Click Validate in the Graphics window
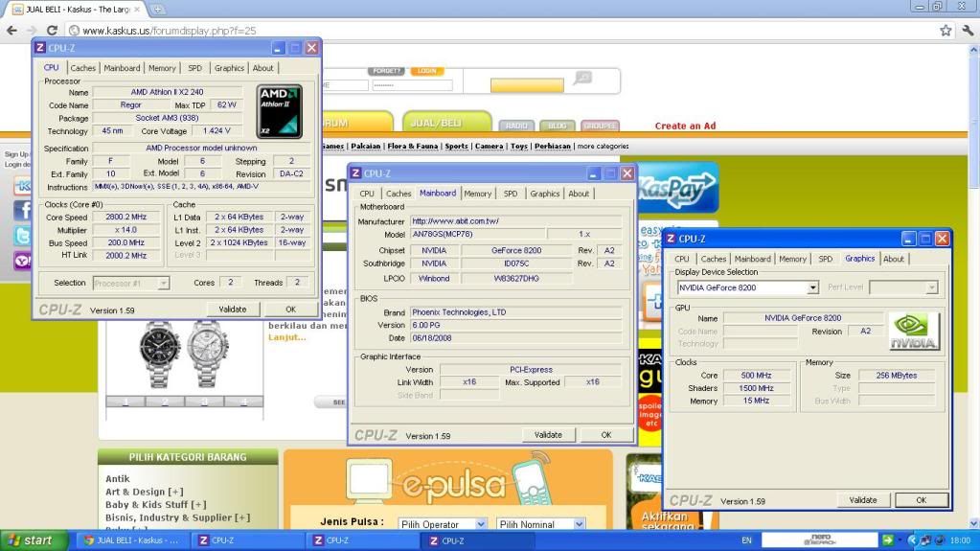This screenshot has width=980, height=551. [x=863, y=499]
